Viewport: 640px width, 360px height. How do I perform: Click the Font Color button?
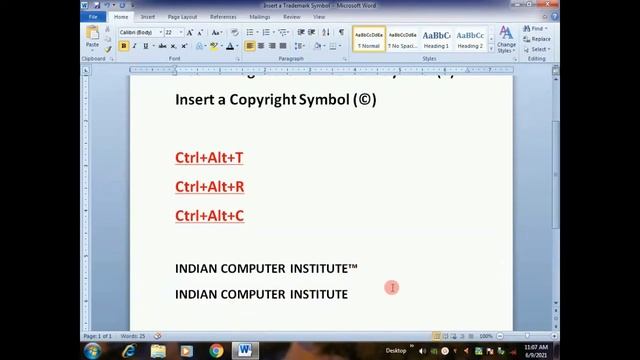pos(230,46)
